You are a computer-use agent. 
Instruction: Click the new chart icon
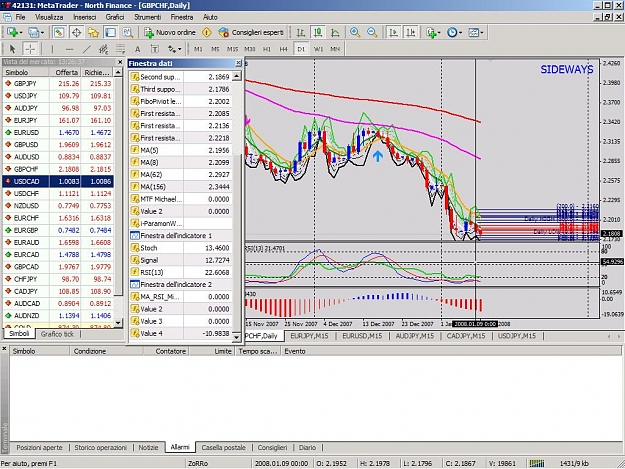tap(14, 33)
